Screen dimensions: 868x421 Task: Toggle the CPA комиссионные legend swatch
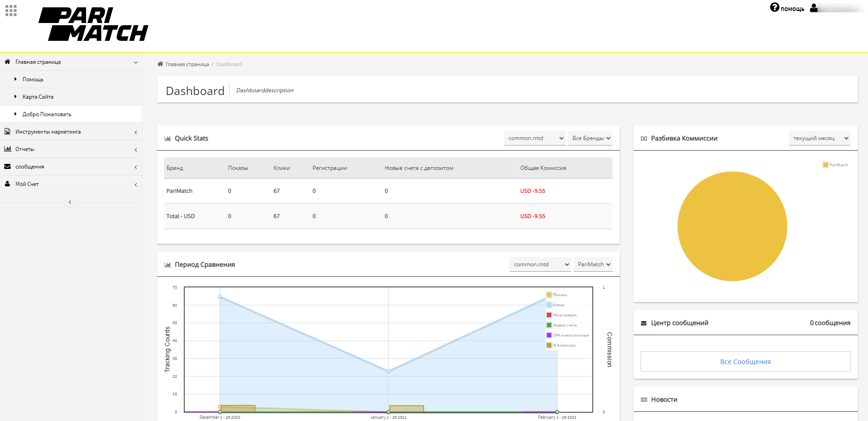pyautogui.click(x=549, y=335)
